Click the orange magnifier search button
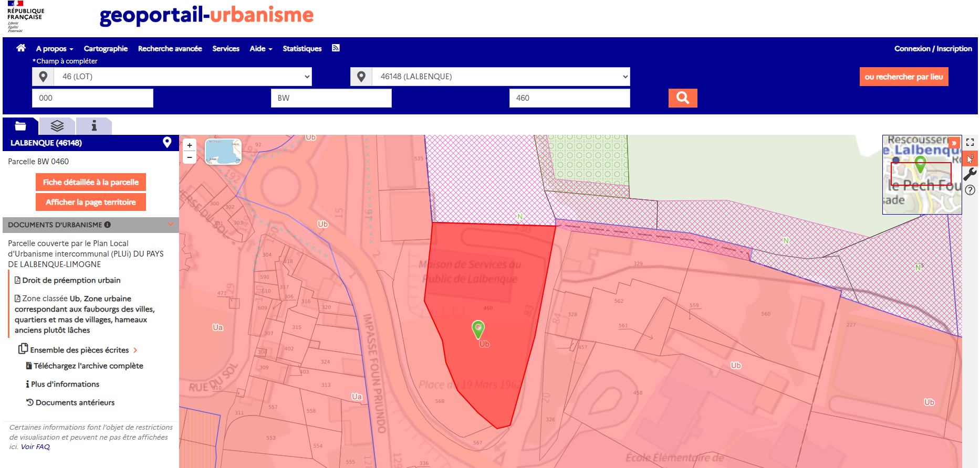 click(682, 98)
